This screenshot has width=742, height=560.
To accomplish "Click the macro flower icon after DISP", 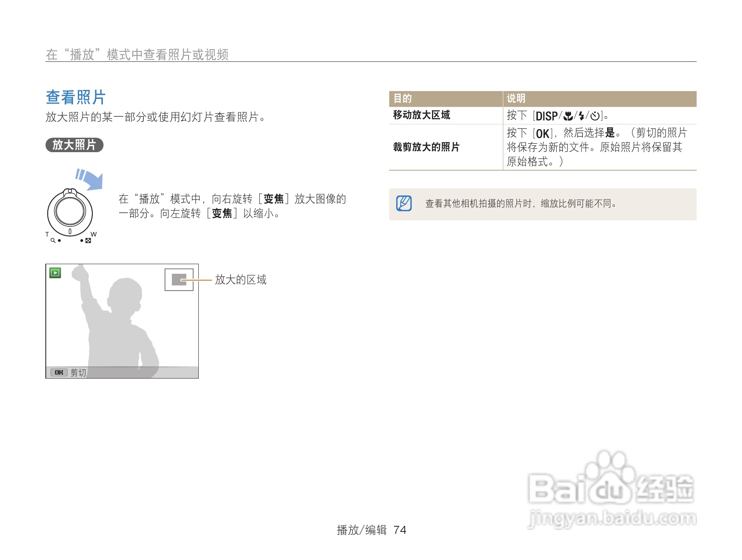I will coord(568,116).
